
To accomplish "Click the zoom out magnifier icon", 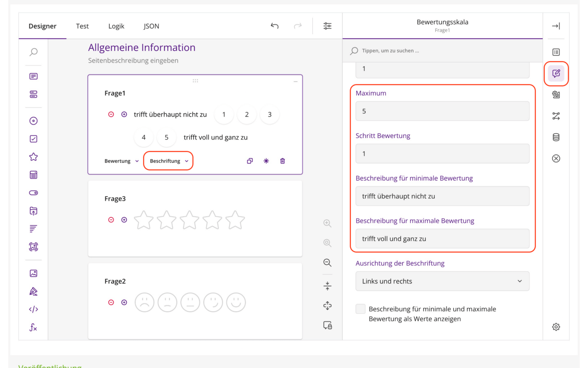I will pyautogui.click(x=328, y=263).
